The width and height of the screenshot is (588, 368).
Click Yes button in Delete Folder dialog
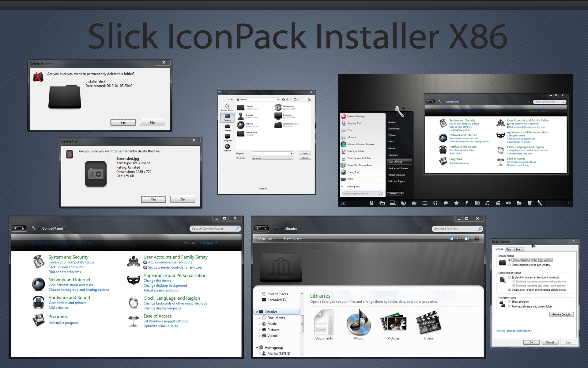(123, 123)
